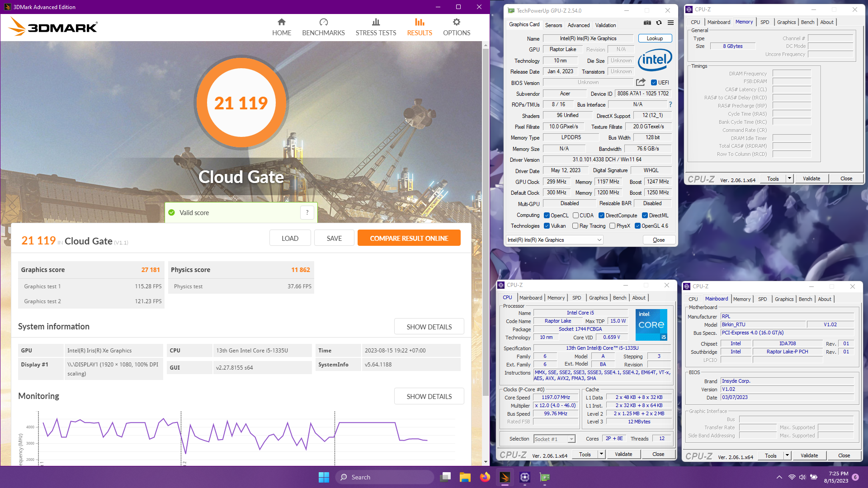Expand Tools arrow in CPU-Z Memory window

(x=789, y=178)
